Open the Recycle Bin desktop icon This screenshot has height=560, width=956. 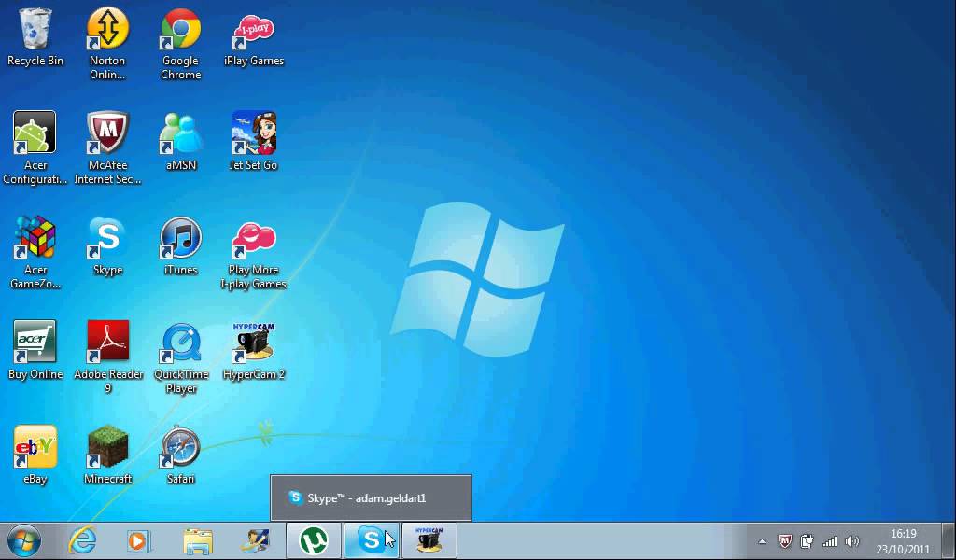[x=35, y=36]
